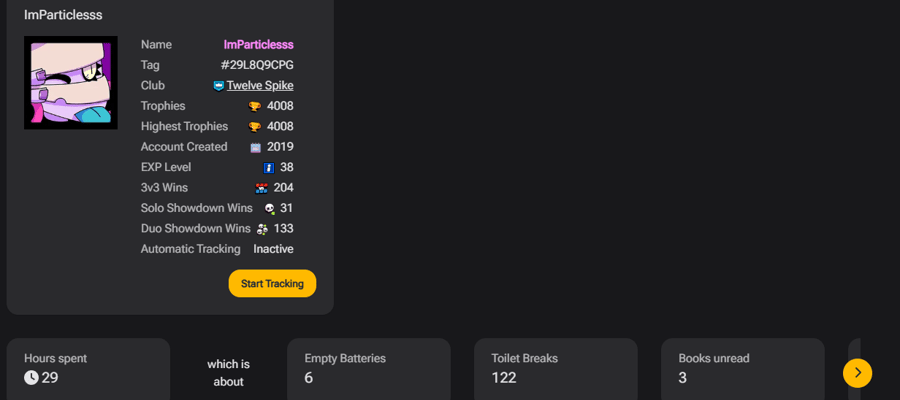
Task: Click the Highest Trophies trophy icon
Action: 254,127
